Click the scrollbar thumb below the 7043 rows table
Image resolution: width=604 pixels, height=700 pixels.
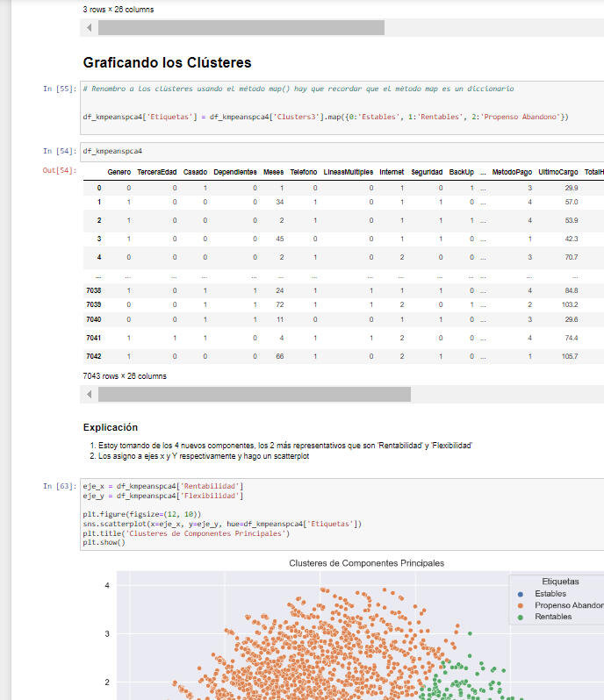pos(255,395)
